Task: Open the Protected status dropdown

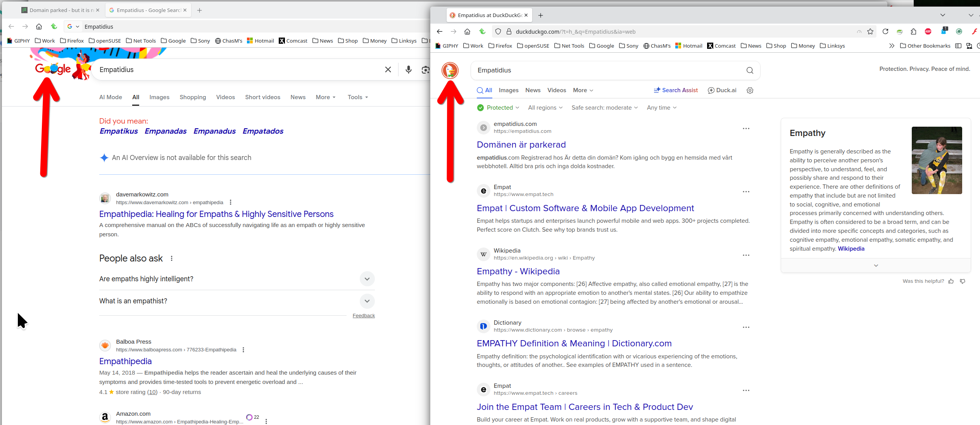Action: (499, 108)
